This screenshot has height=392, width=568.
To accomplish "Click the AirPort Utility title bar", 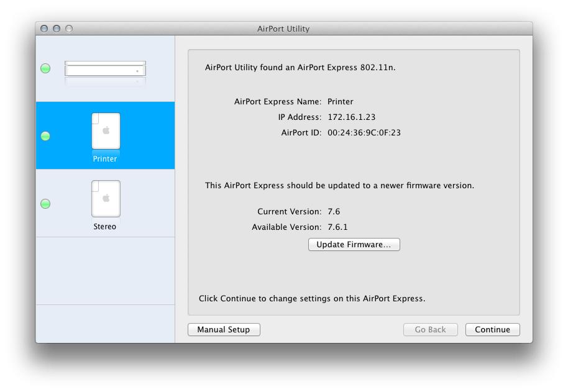I will click(x=284, y=29).
